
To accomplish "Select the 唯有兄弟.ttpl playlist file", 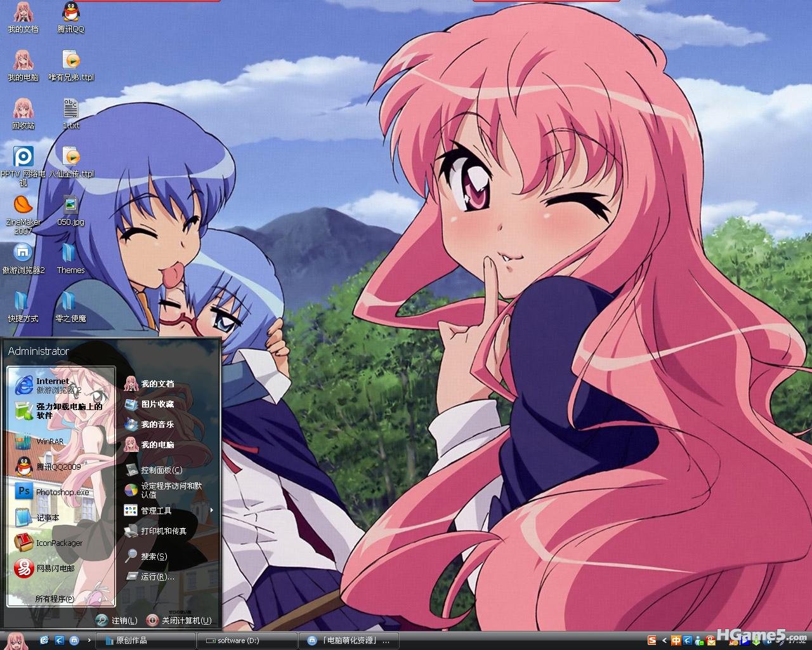I will pyautogui.click(x=71, y=65).
